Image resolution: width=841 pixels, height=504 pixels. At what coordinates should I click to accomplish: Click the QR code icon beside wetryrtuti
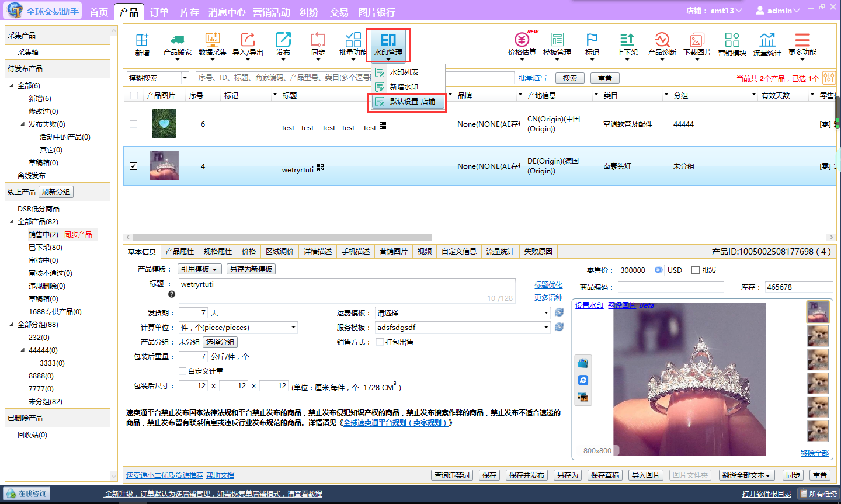[320, 168]
